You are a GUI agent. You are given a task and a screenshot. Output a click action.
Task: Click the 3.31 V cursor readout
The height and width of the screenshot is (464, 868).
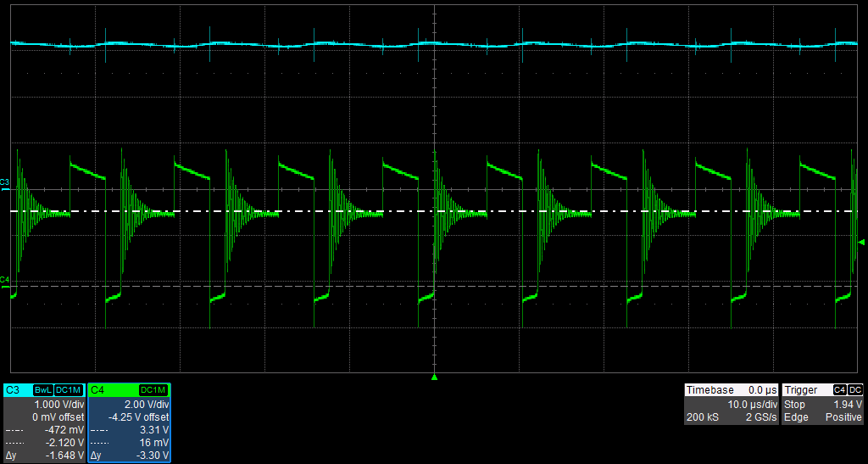pos(156,430)
